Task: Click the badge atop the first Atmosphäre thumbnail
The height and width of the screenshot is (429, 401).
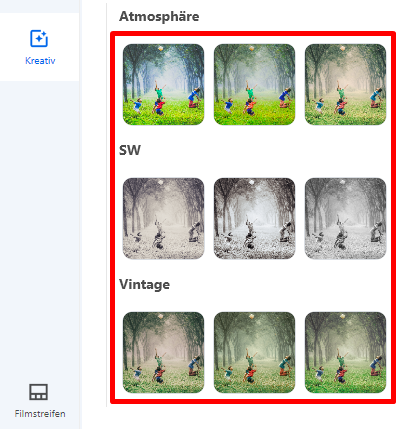Action: pyautogui.click(x=161, y=48)
